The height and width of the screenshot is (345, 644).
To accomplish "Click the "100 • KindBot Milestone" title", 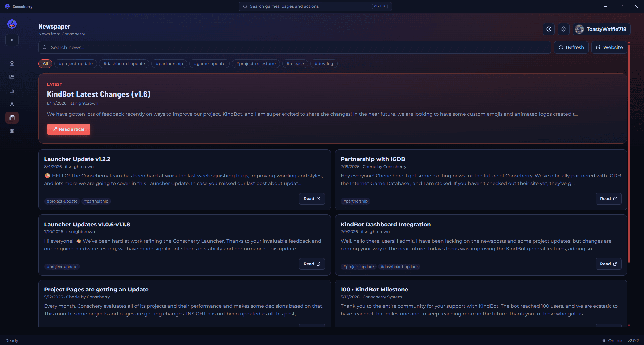I will pos(375,289).
